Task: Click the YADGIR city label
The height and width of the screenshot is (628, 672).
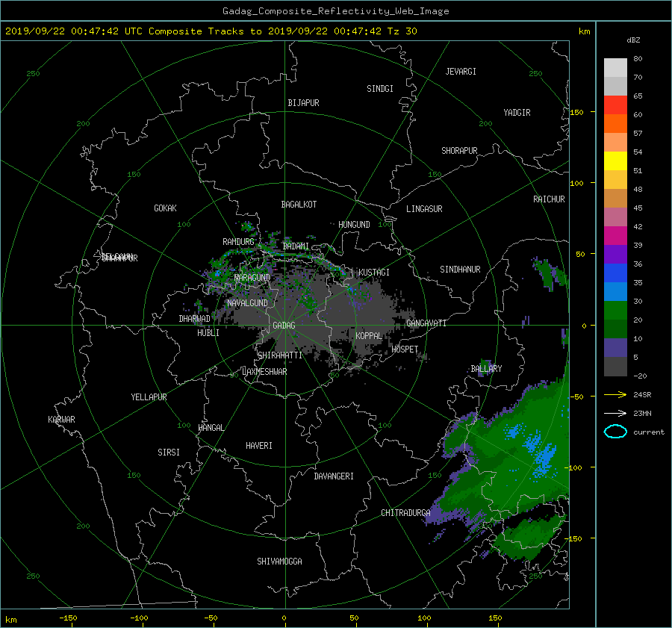Action: pyautogui.click(x=517, y=113)
